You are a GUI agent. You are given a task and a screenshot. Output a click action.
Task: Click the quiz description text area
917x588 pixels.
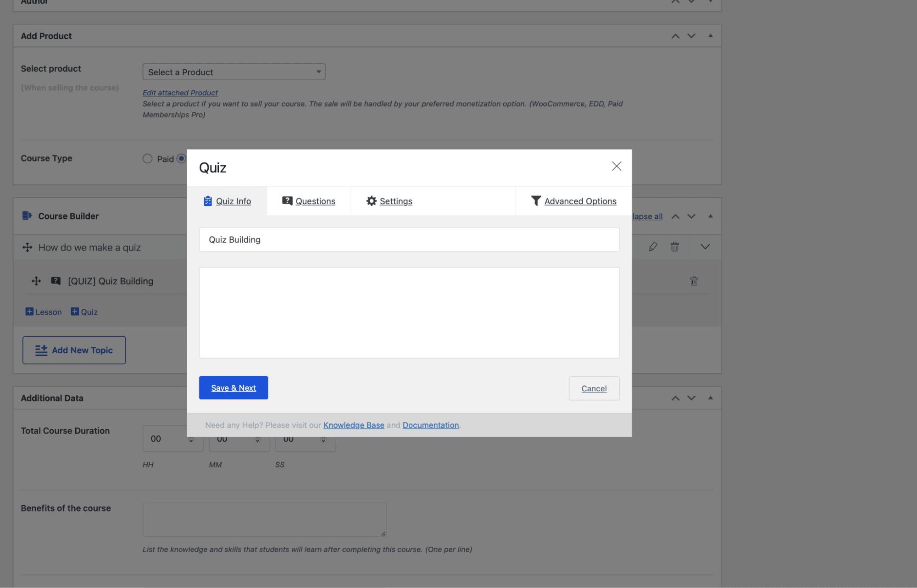click(409, 312)
